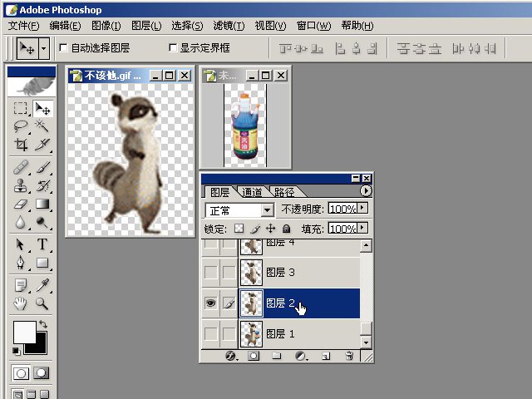Click 图层 3 thumbnail

[251, 273]
